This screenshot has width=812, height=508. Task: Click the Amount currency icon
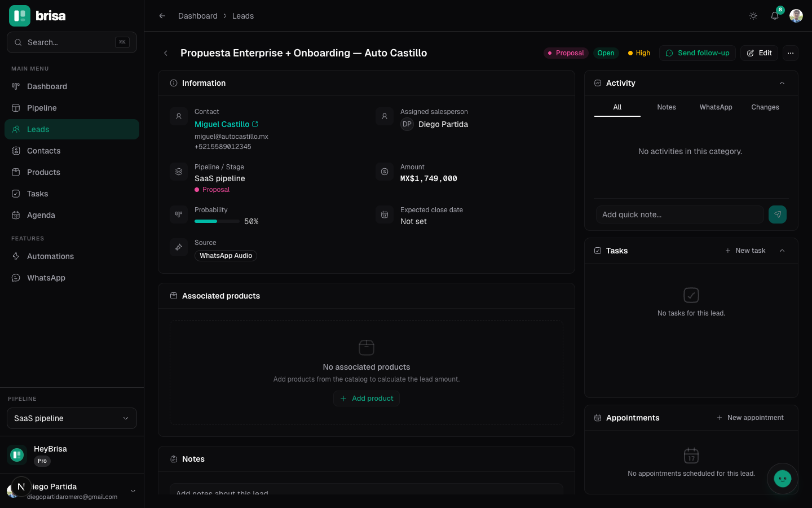385,172
